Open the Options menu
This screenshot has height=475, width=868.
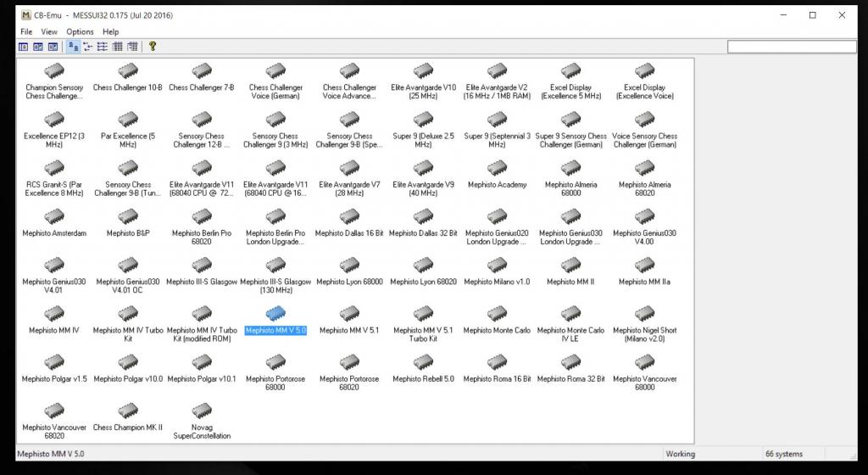80,31
